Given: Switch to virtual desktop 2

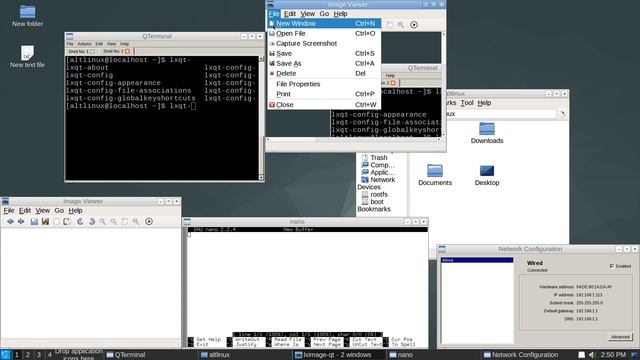Looking at the screenshot, I should point(28,355).
